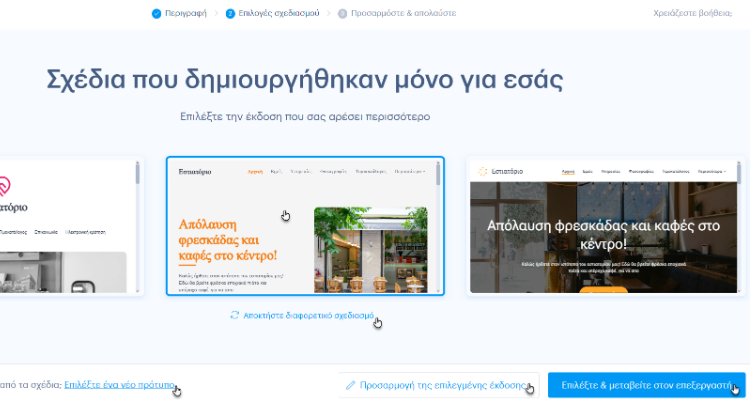Click the pink logo in left design preview
750x402 pixels.
tap(6, 186)
